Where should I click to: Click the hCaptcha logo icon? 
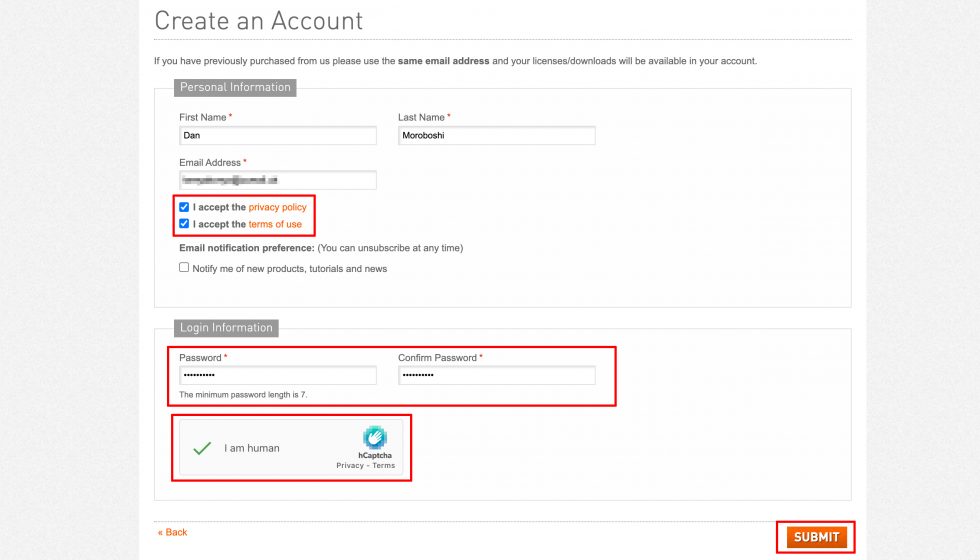(x=375, y=437)
